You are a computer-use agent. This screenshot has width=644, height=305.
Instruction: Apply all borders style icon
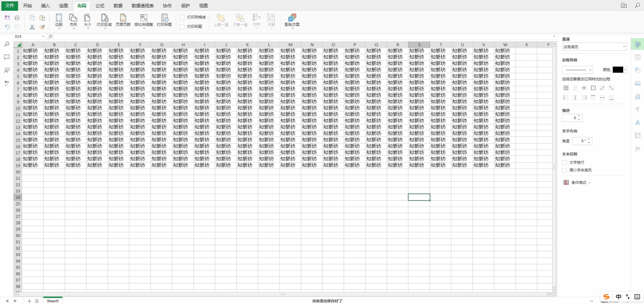coord(565,88)
